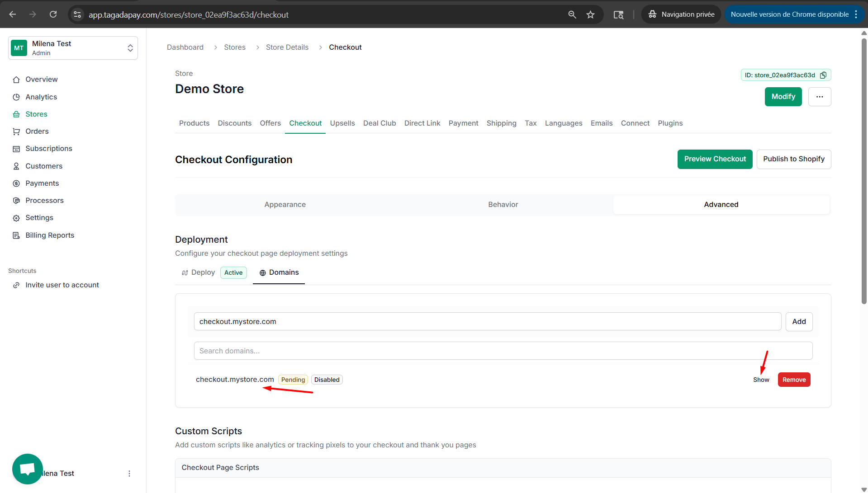
Task: Click the page vertical scrollbar
Action: point(864,172)
